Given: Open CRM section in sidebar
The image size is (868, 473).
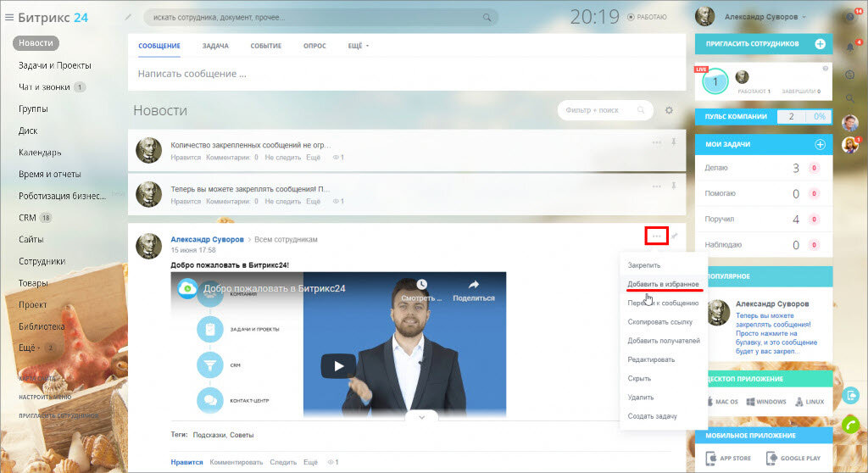Looking at the screenshot, I should (x=27, y=218).
